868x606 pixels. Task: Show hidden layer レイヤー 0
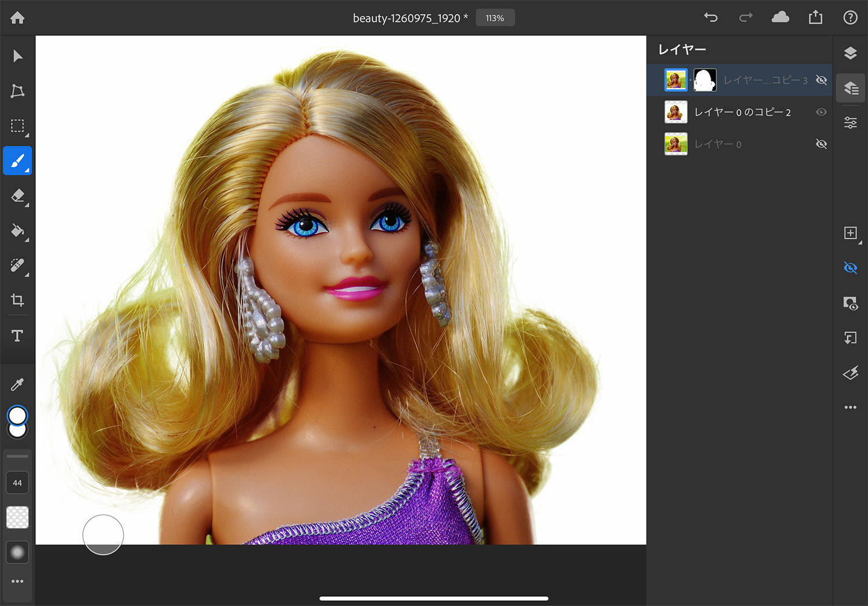821,143
